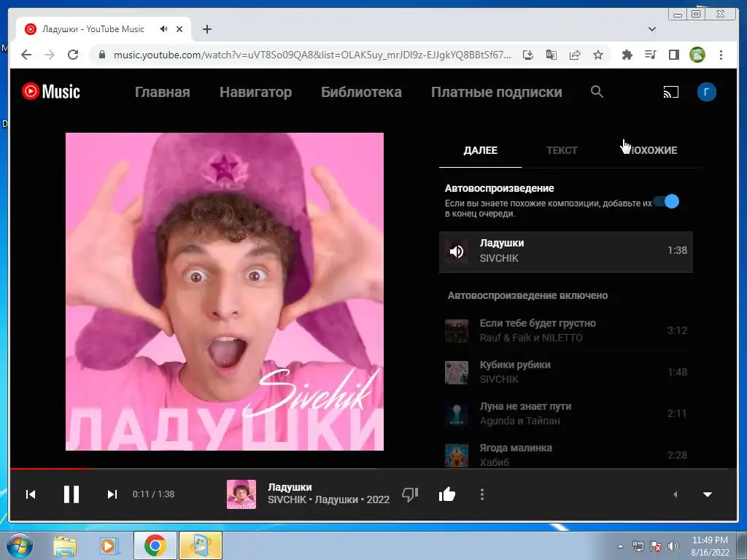747x560 pixels.
Task: Click the cast to device icon
Action: point(671,92)
